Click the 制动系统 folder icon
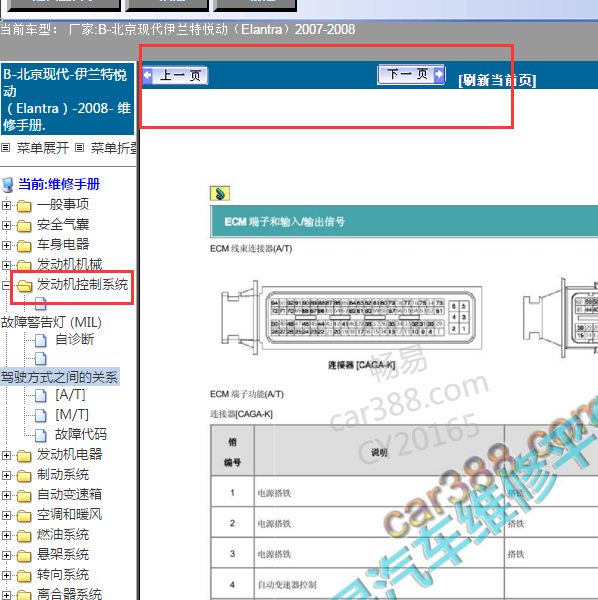The image size is (598, 600). 24,476
